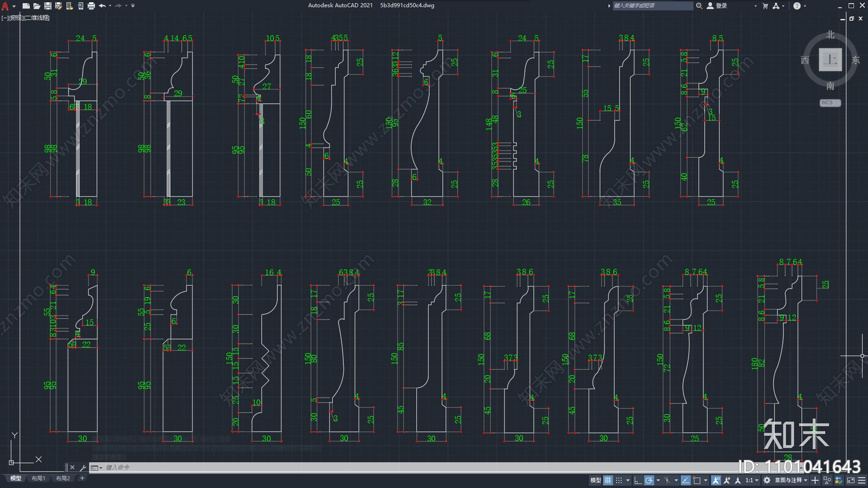Toggle auto-add annotation scales

(x=727, y=480)
